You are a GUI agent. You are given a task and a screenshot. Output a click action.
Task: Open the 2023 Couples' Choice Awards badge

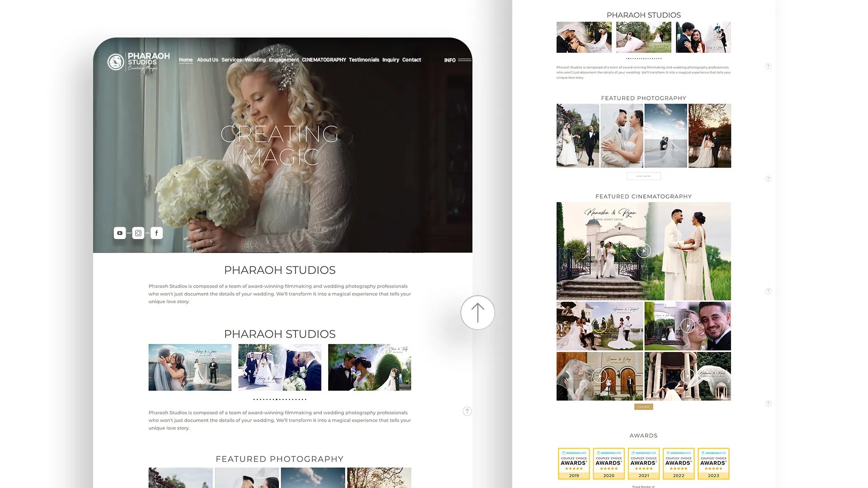(713, 464)
